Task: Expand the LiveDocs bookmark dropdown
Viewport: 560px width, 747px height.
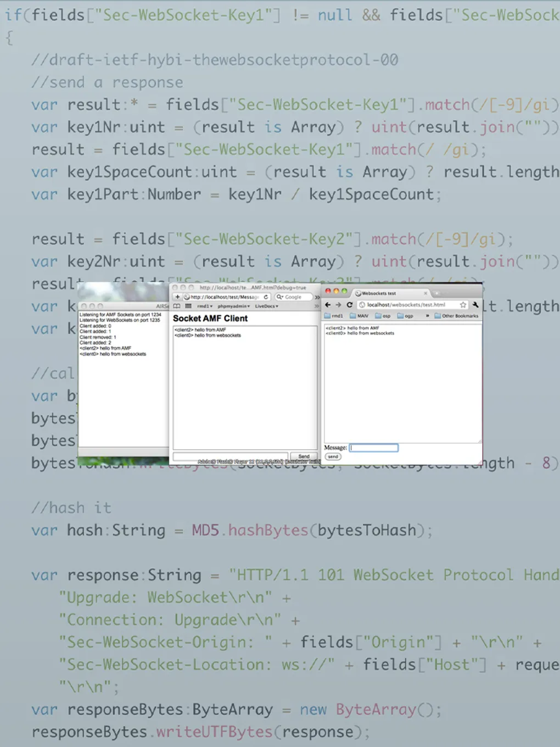Action: tap(266, 306)
